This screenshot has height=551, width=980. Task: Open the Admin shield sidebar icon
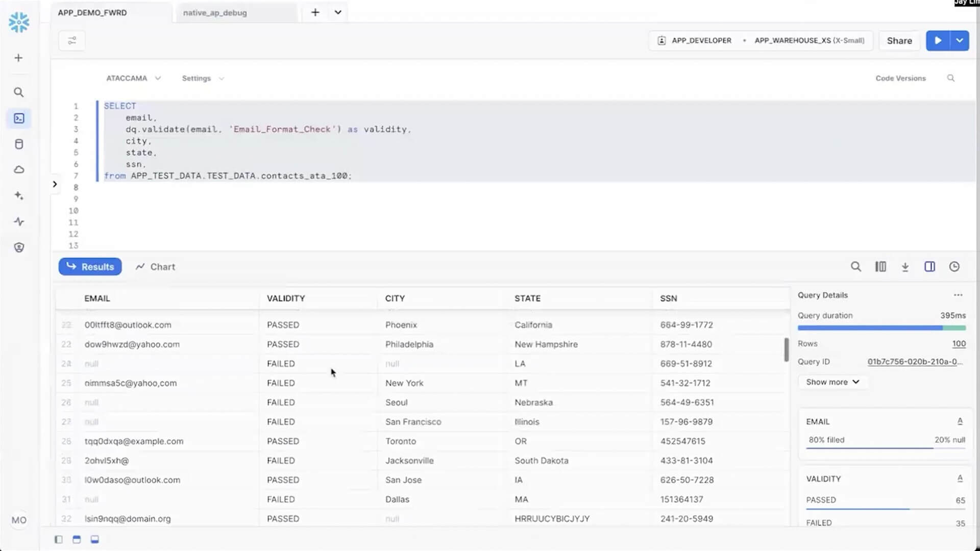tap(19, 247)
